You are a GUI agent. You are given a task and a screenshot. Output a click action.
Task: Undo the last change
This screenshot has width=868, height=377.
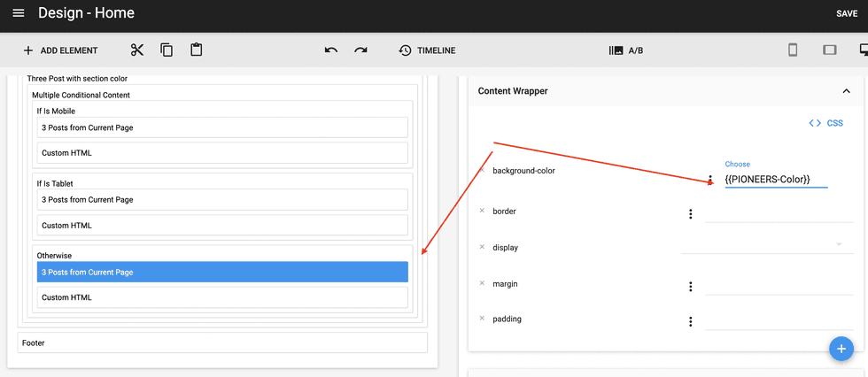pos(331,50)
